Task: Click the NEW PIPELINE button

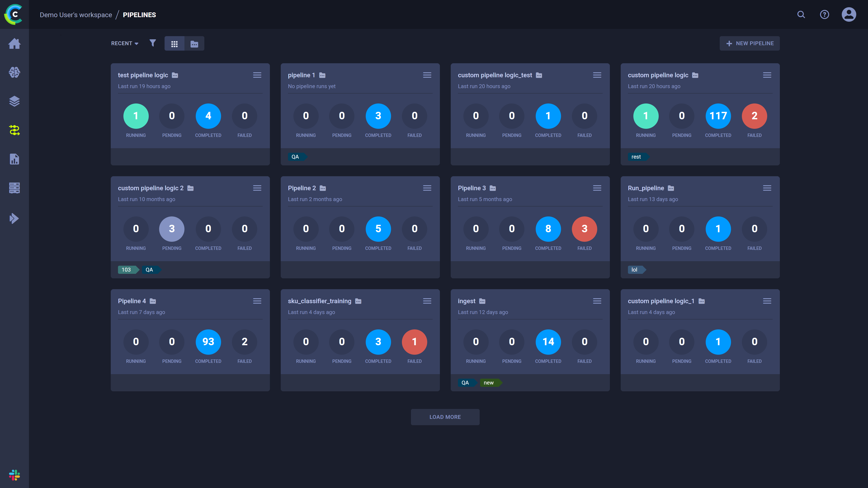Action: coord(750,43)
